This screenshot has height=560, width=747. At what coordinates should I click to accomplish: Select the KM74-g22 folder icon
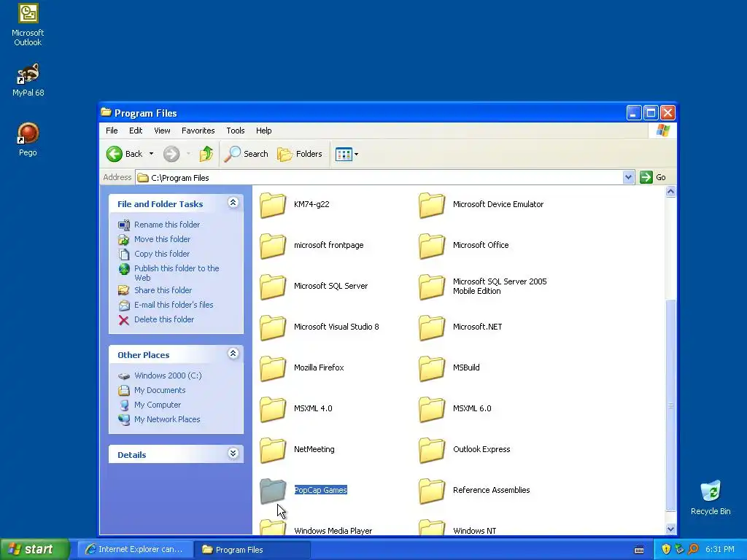(x=273, y=204)
